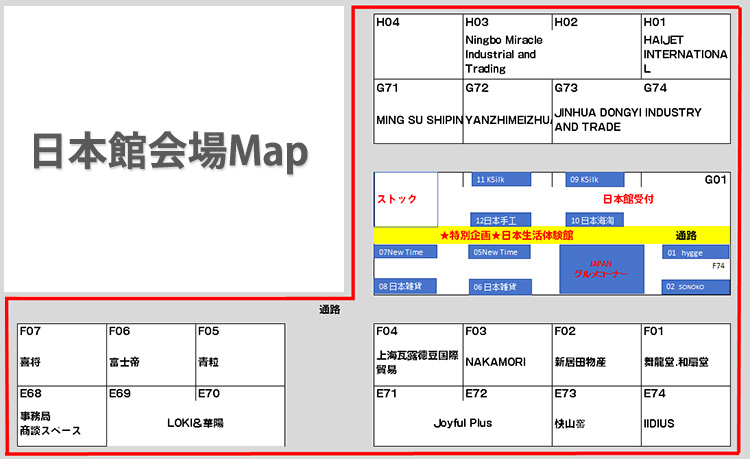Select the LOKI&華陽 exhibitor name
This screenshot has height=459, width=750.
click(x=195, y=423)
